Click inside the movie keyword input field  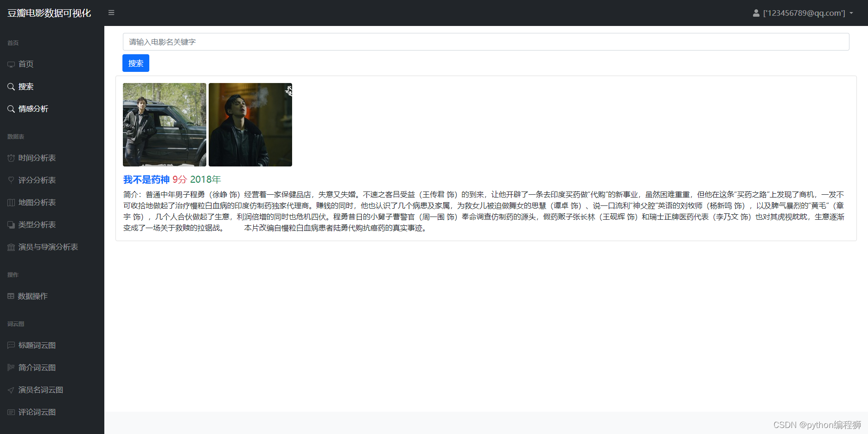[486, 42]
